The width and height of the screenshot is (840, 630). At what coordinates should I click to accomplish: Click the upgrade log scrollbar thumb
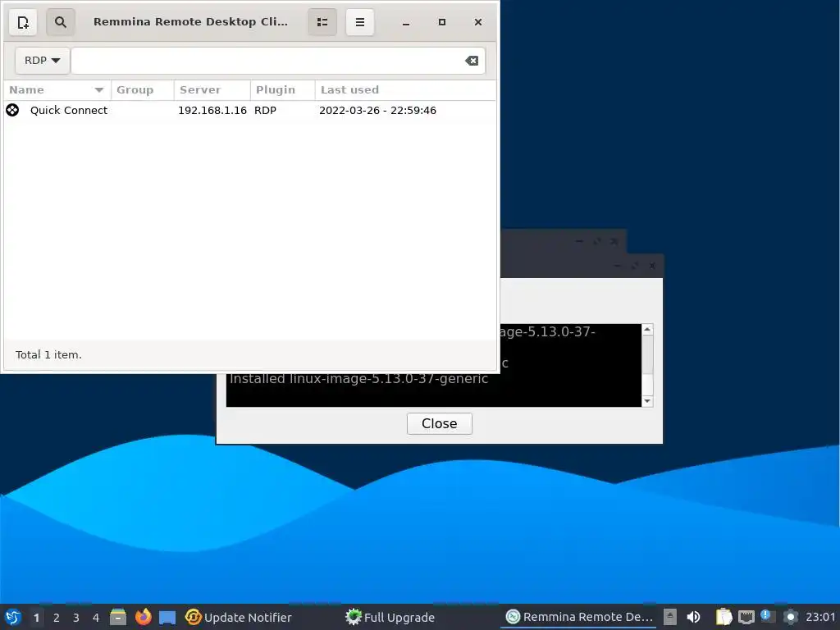click(x=647, y=354)
